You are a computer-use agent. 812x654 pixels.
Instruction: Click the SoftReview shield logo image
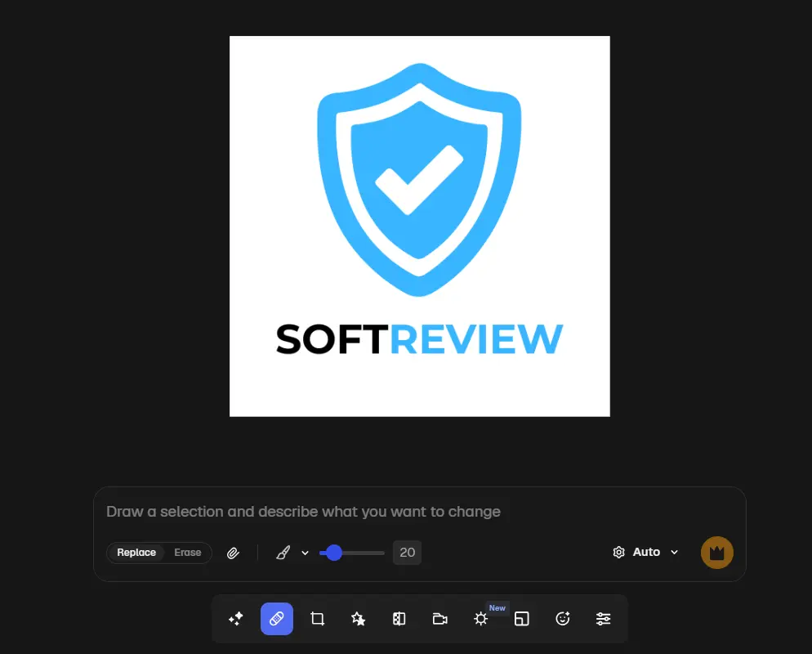[419, 226]
